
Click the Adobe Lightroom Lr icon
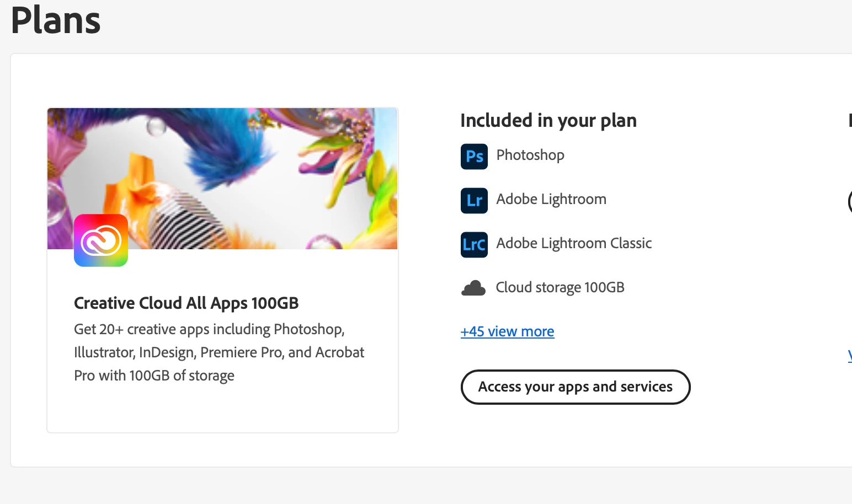coord(474,200)
